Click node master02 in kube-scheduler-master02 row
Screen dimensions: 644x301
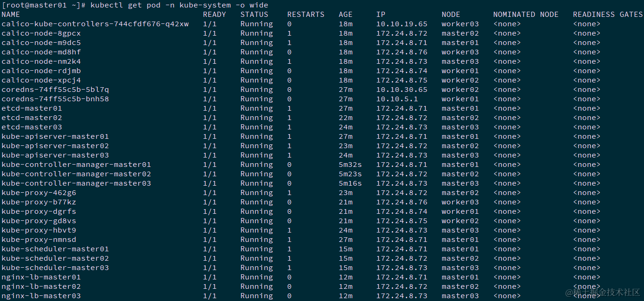pyautogui.click(x=460, y=258)
